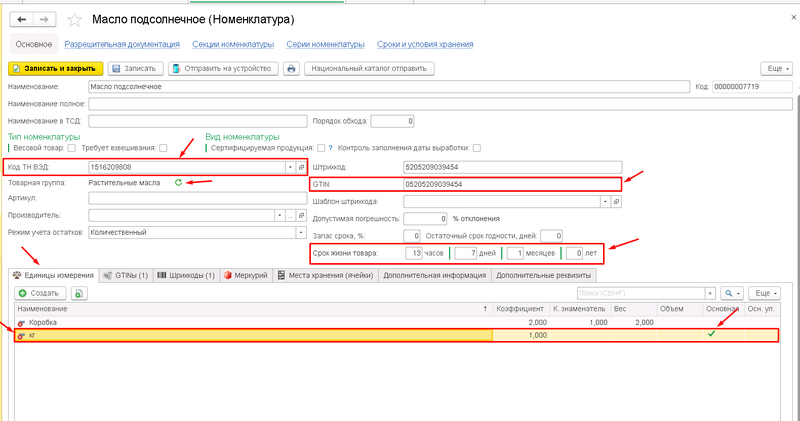
Task: Select the Коробка row name
Action: tap(43, 323)
